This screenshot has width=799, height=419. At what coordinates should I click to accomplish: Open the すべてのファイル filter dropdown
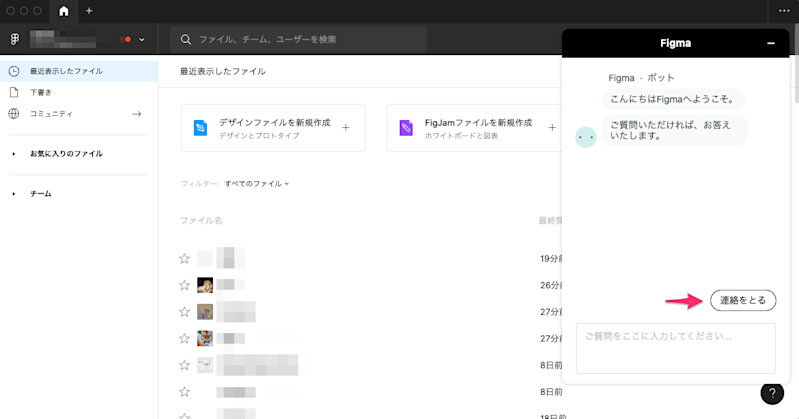point(257,184)
